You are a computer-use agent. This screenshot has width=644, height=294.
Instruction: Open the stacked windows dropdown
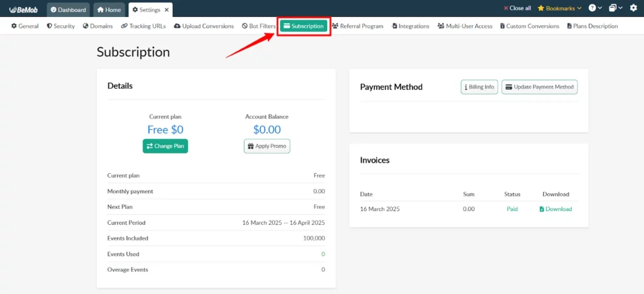tap(615, 8)
